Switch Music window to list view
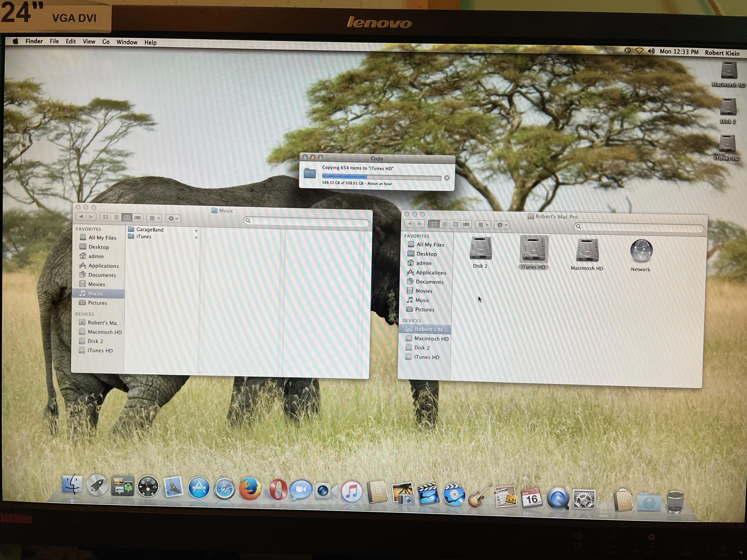This screenshot has height=560, width=747. 116,217
